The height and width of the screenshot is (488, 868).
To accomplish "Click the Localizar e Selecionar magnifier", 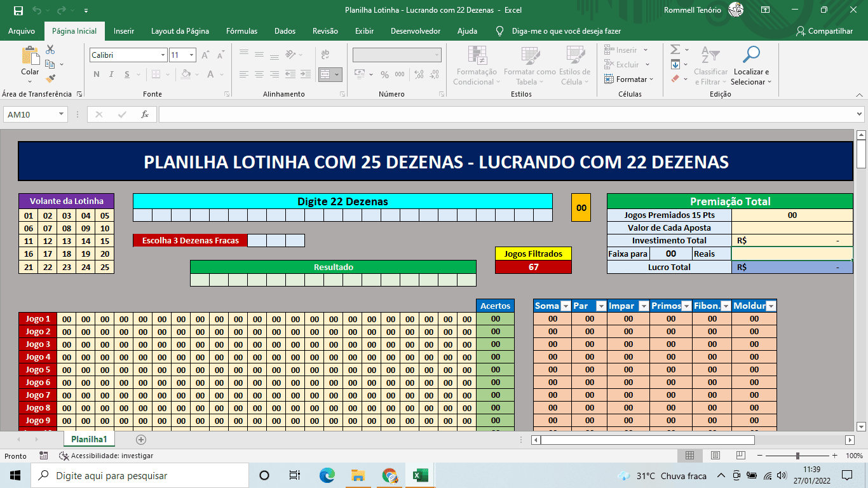I will point(751,56).
